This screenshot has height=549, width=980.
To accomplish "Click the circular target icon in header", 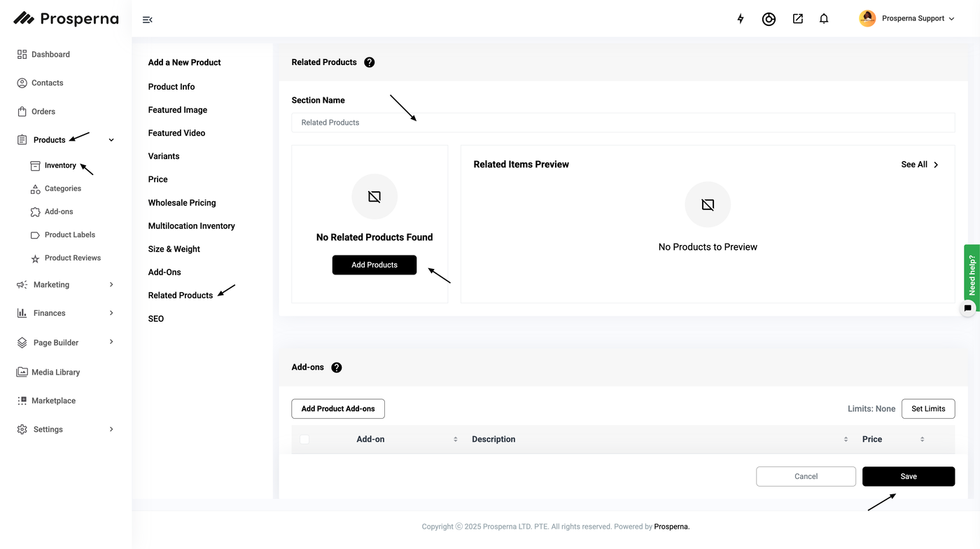I will 769,19.
